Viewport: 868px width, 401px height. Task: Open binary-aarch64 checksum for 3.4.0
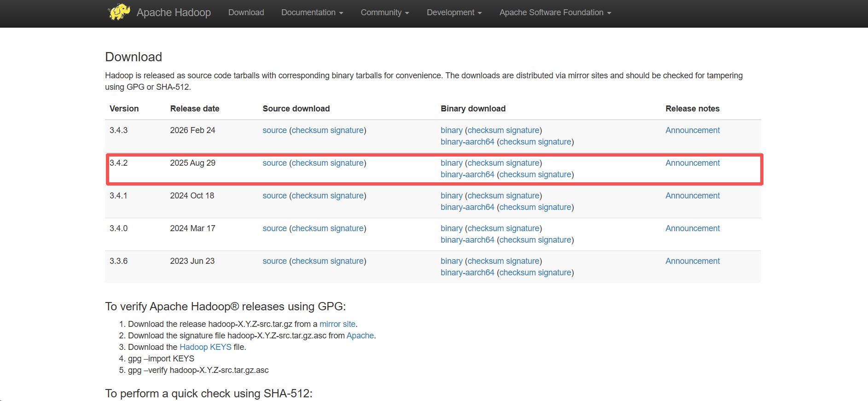pyautogui.click(x=518, y=240)
